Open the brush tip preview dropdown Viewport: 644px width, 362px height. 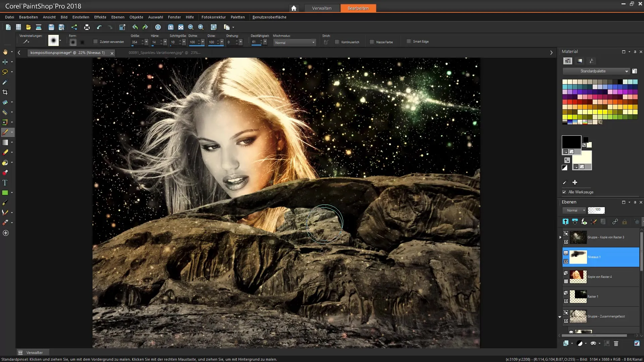(x=60, y=41)
